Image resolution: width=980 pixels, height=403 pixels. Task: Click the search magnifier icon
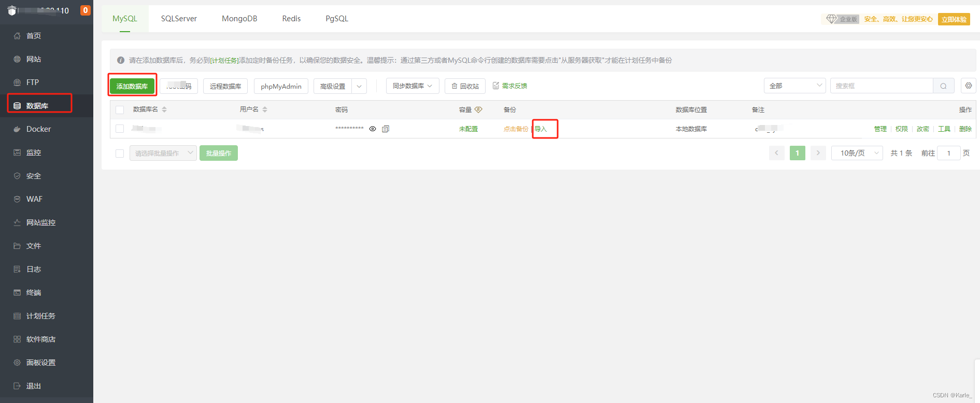[x=944, y=86]
